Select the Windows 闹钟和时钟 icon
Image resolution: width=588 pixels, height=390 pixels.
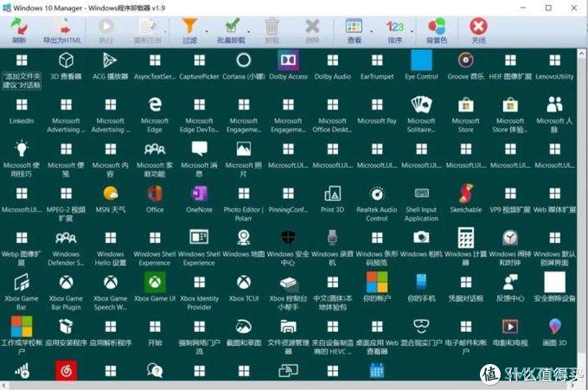(510, 238)
